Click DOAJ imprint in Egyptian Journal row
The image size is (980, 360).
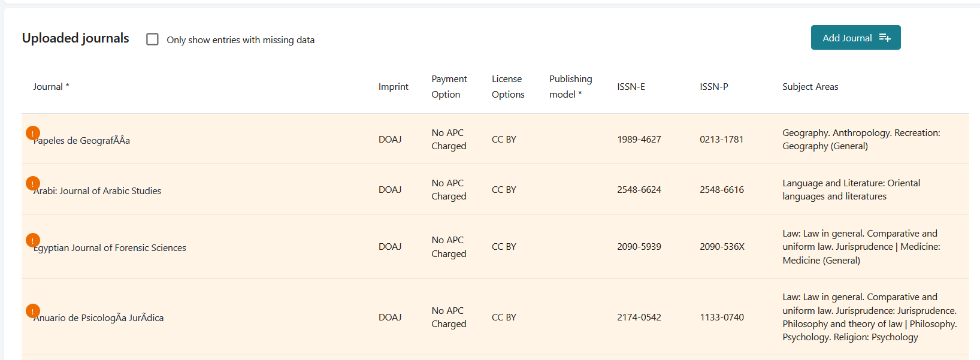(390, 247)
